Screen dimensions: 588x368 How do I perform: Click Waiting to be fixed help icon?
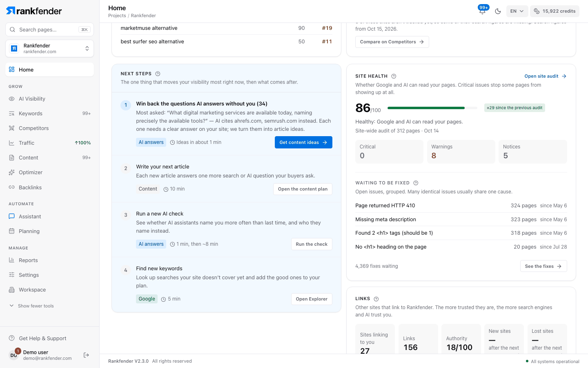pyautogui.click(x=416, y=183)
